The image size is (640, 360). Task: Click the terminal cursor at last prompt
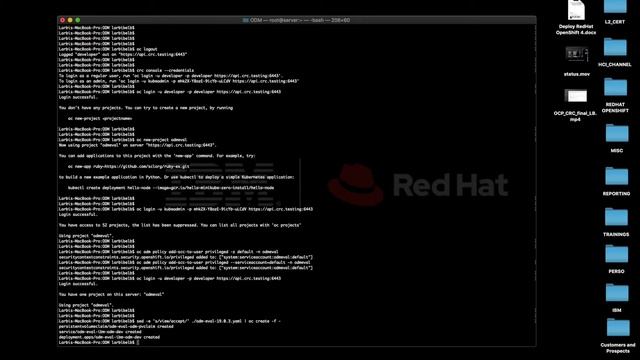point(138,342)
